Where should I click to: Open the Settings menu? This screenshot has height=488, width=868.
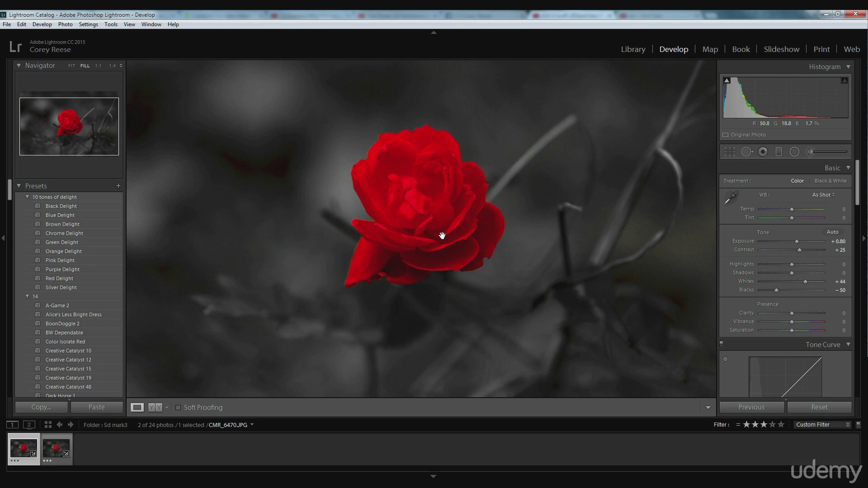point(88,24)
